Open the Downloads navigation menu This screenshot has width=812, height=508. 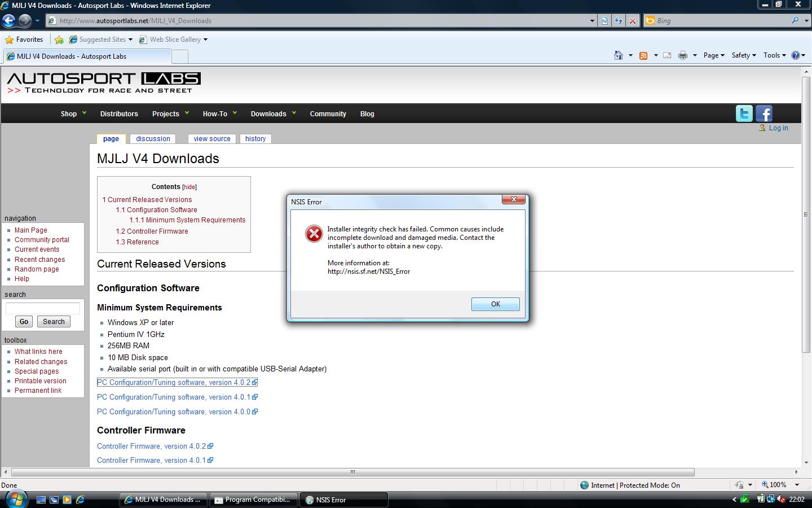pos(273,113)
